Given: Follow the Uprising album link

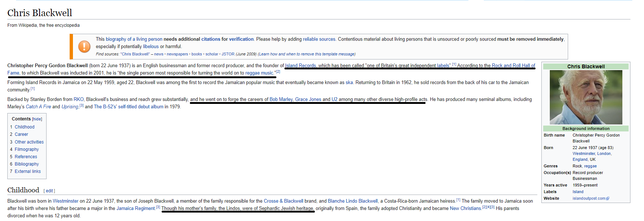Looking at the screenshot, I should pyautogui.click(x=70, y=107).
